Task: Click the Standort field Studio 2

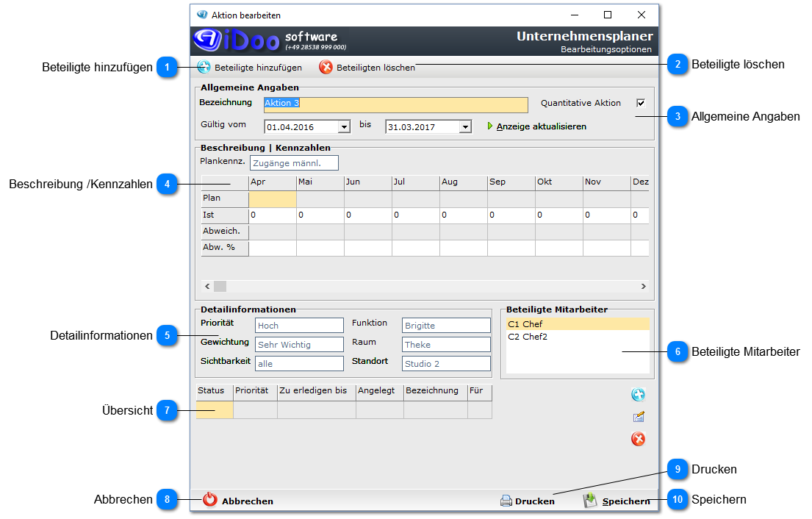Action: tap(446, 364)
